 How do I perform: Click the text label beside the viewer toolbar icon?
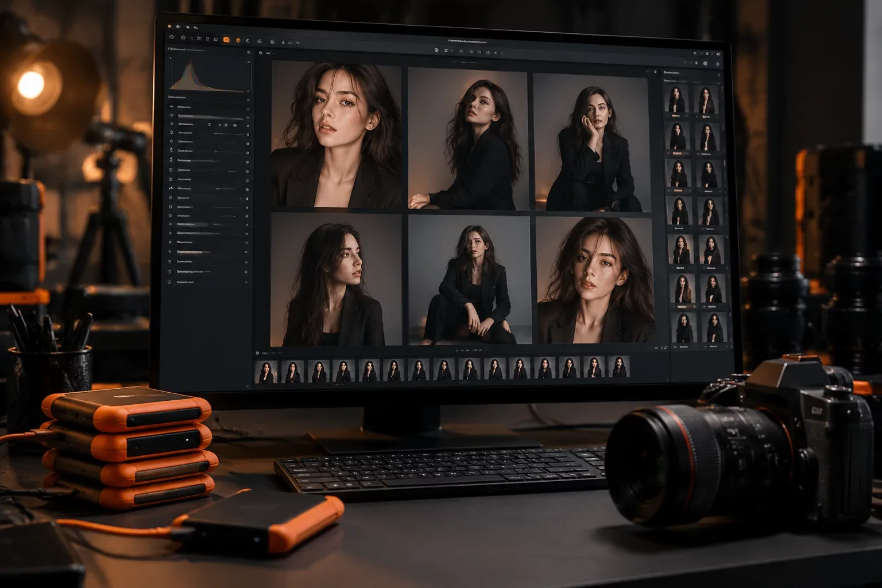[269, 53]
